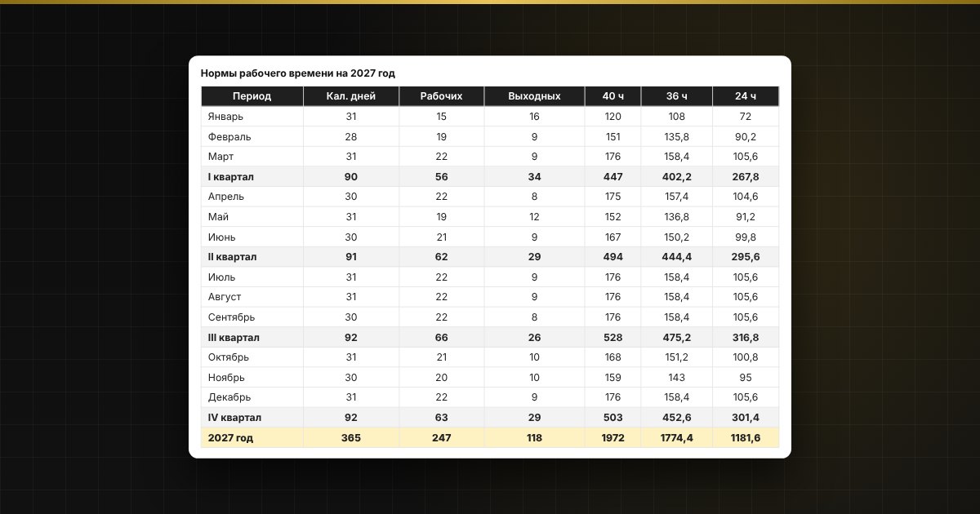
Task: Select the 'Январь' row label
Action: (225, 117)
